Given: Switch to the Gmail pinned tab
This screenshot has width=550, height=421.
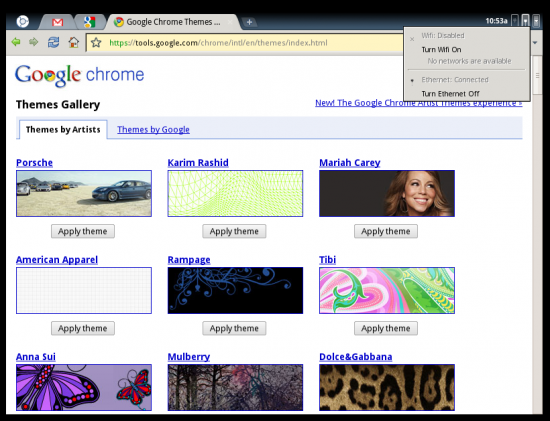Looking at the screenshot, I should [x=58, y=22].
